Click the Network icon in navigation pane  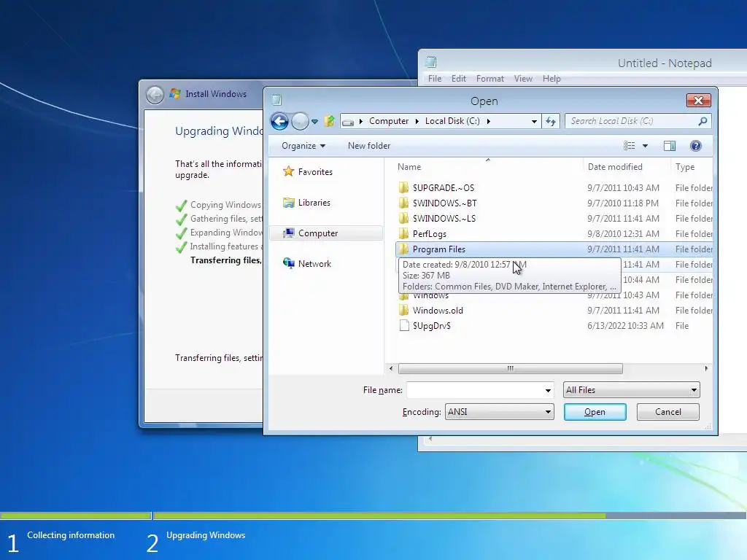click(x=289, y=263)
